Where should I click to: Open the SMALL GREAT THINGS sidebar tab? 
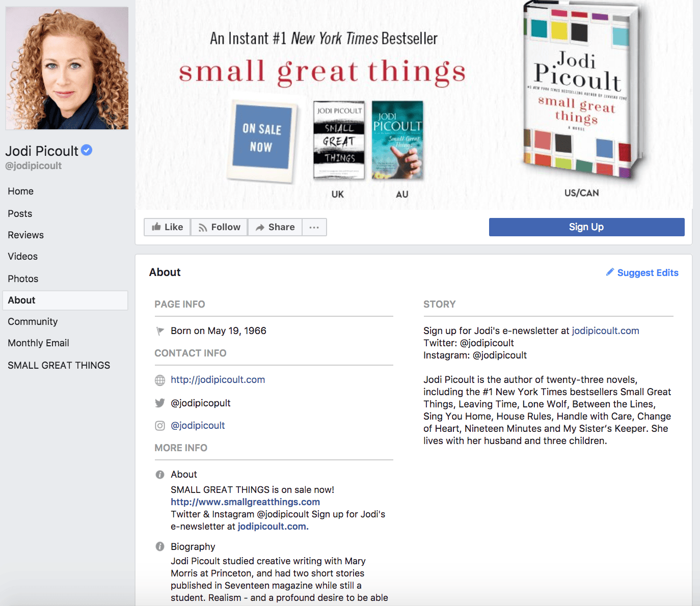click(x=59, y=366)
